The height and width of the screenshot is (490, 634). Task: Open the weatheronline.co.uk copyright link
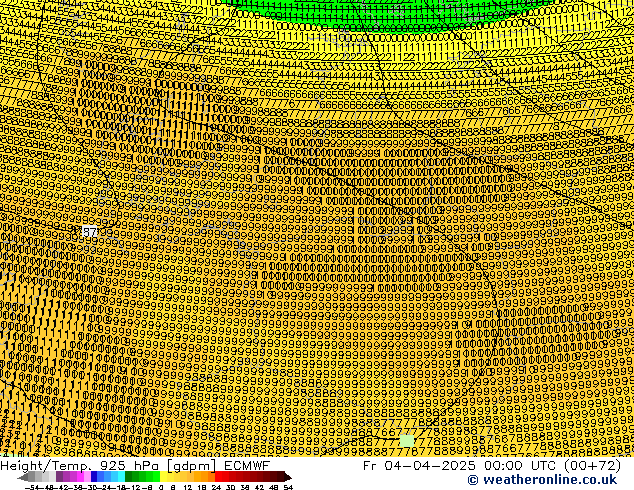pos(542,480)
